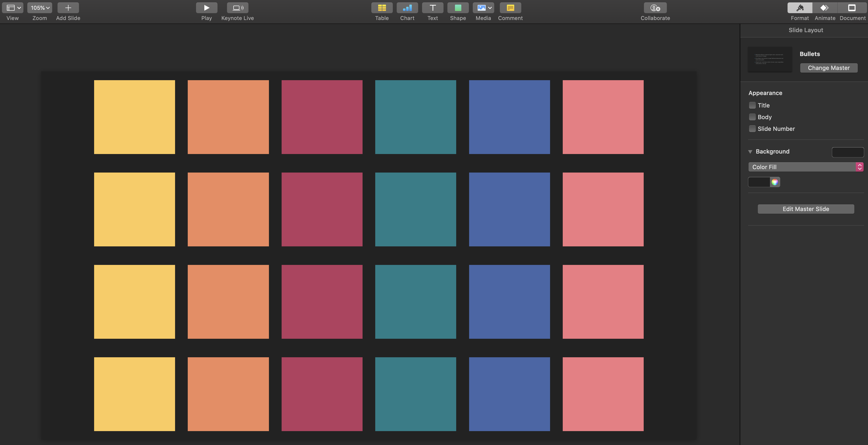Select the yellow square in the second row
Screen dimensions: 868x445
pyautogui.click(x=134, y=209)
